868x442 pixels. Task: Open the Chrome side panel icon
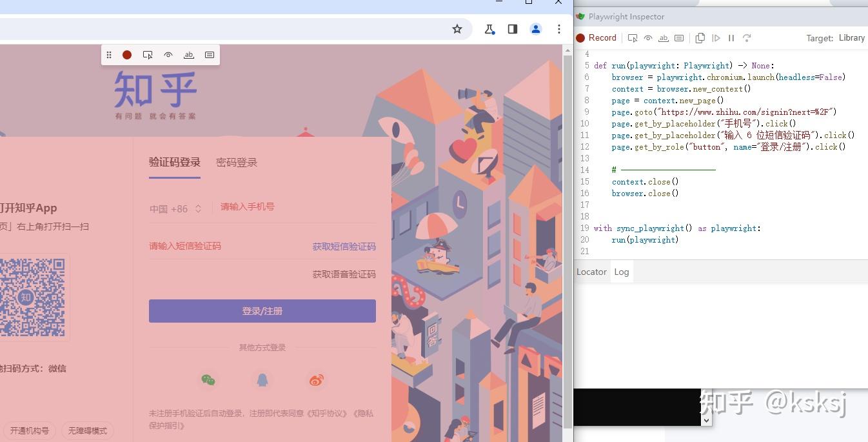pyautogui.click(x=513, y=29)
